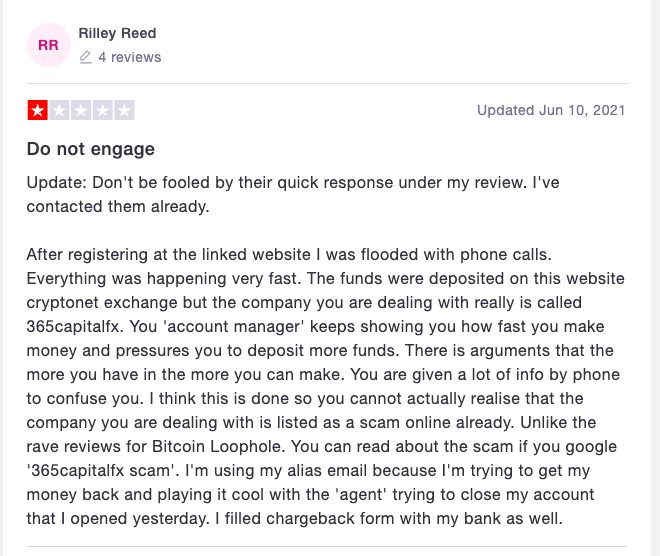Screen dimensions: 660x556
Task: Open the "Do not engage" review title
Action: 91,150
